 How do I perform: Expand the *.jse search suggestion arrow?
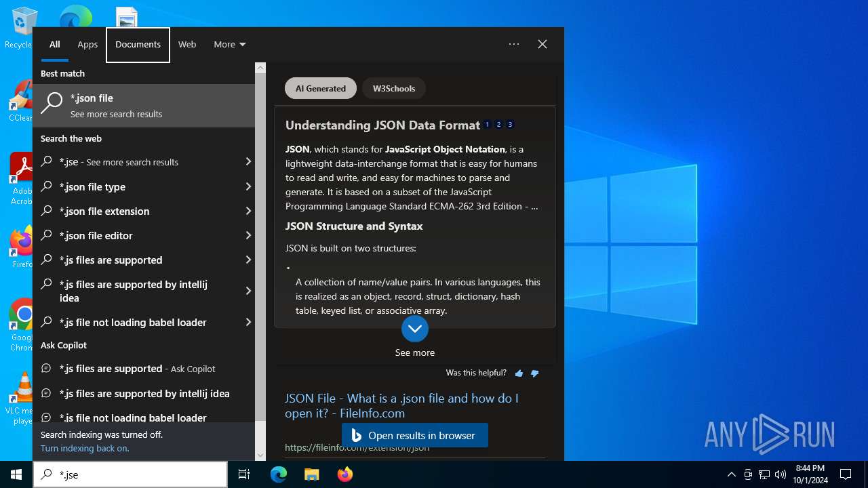pyautogui.click(x=248, y=162)
